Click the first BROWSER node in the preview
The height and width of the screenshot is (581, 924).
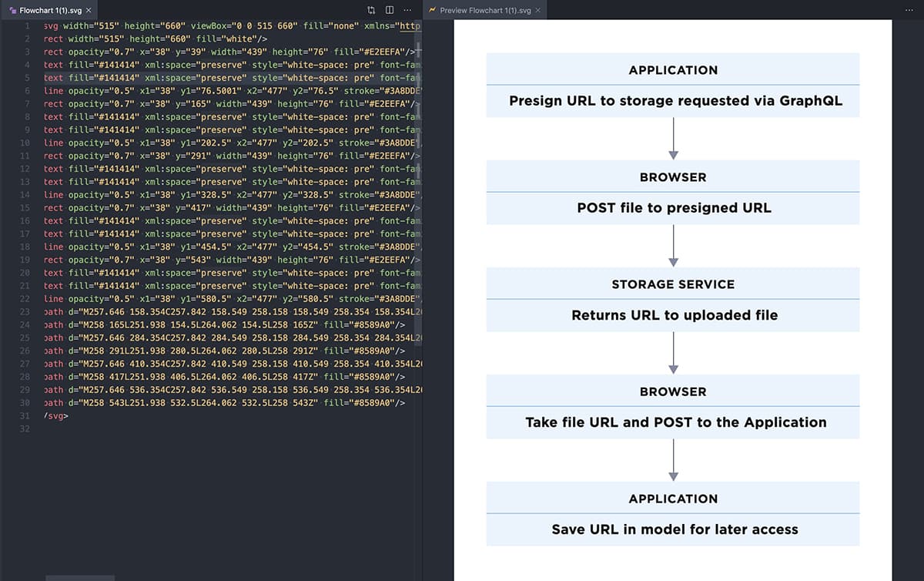click(x=673, y=177)
